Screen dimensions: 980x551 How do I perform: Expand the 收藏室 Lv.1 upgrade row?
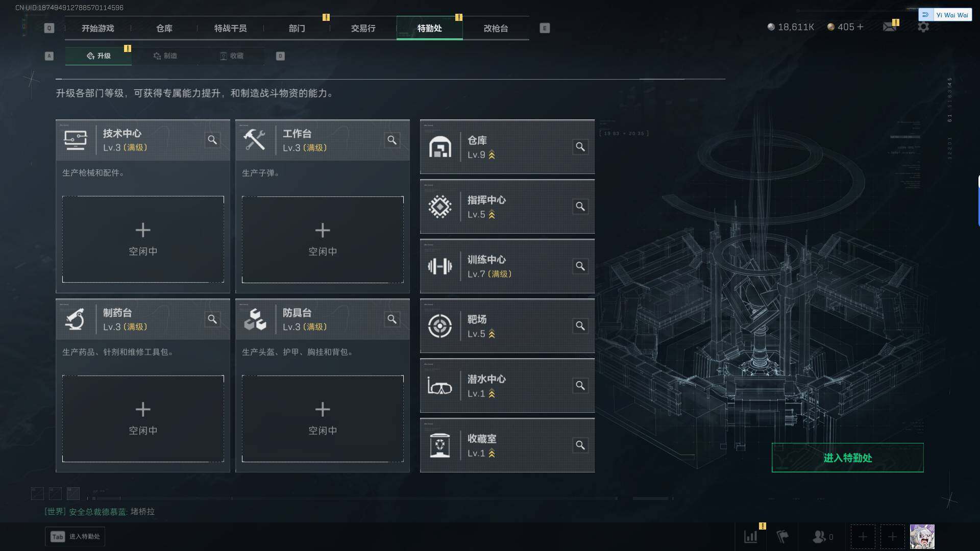pyautogui.click(x=507, y=445)
